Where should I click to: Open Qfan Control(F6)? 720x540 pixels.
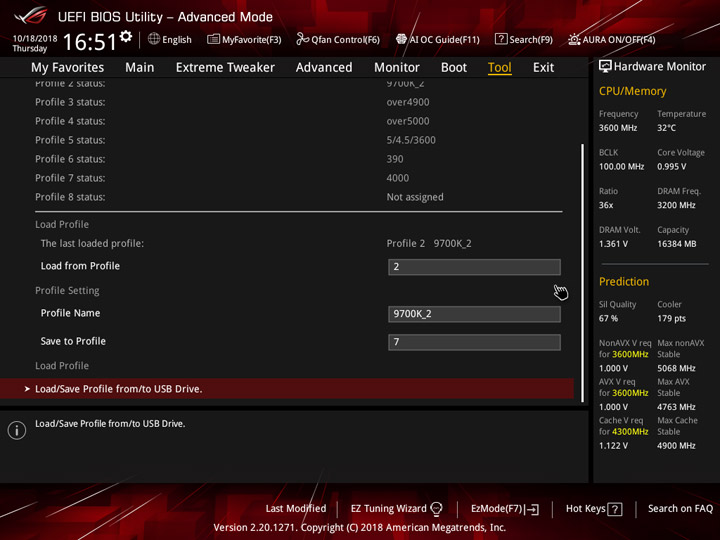tap(338, 39)
